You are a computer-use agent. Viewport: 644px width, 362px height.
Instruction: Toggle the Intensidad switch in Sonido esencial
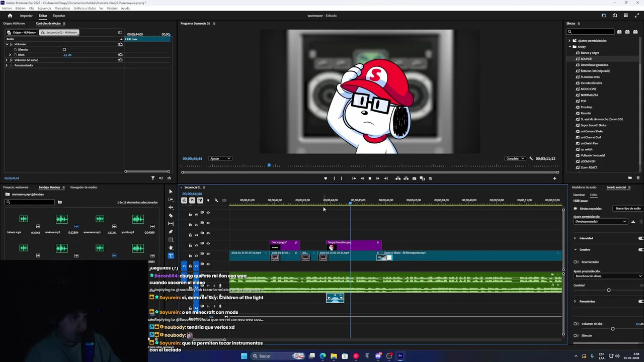[x=641, y=238]
